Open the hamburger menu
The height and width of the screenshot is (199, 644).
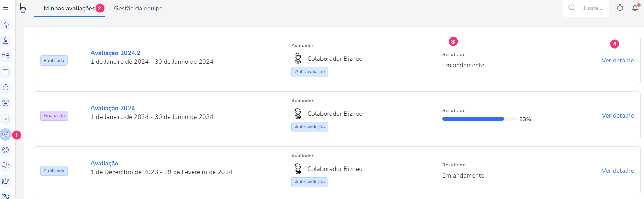click(x=6, y=8)
